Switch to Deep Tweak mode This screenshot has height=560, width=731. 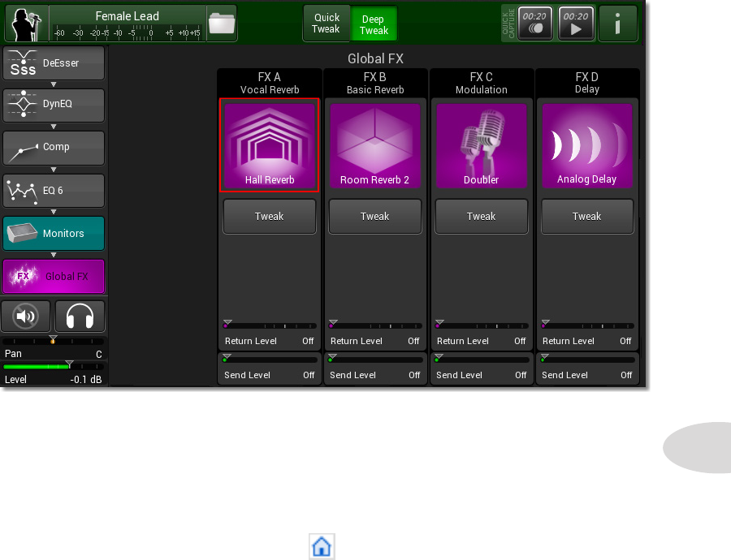coord(374,24)
